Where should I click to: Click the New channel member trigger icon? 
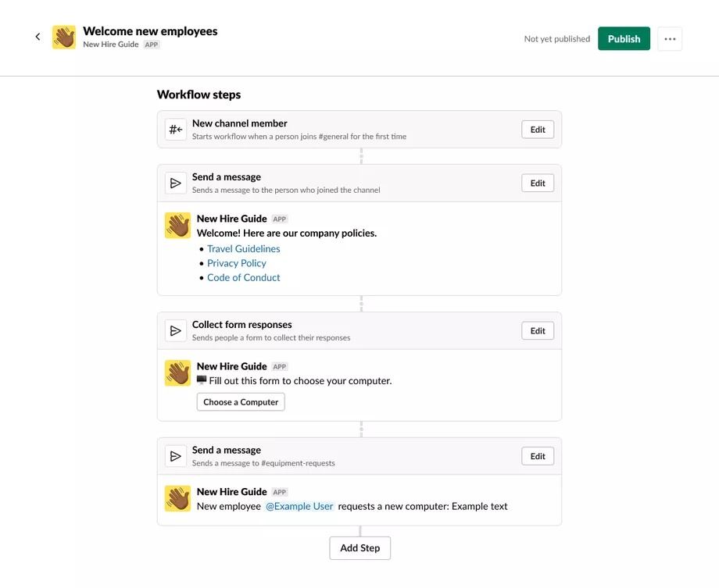176,130
